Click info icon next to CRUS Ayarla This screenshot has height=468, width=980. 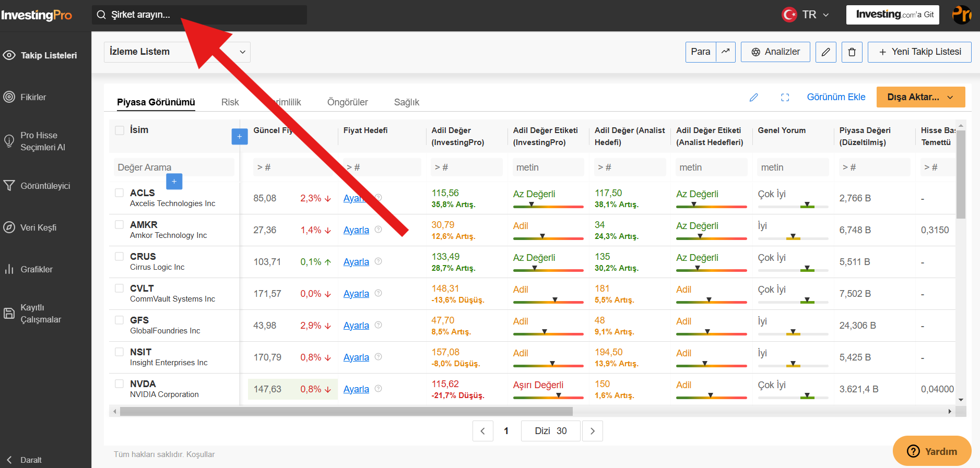(379, 261)
